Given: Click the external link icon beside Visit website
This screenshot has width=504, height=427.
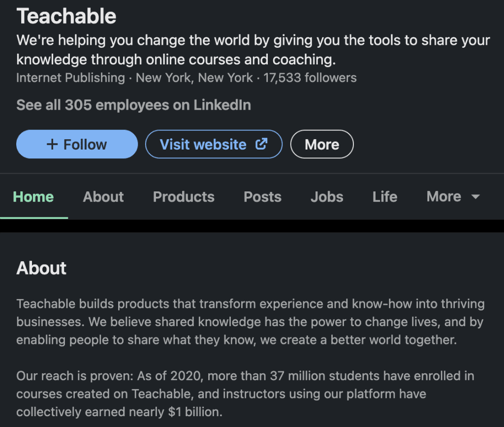Looking at the screenshot, I should [261, 144].
